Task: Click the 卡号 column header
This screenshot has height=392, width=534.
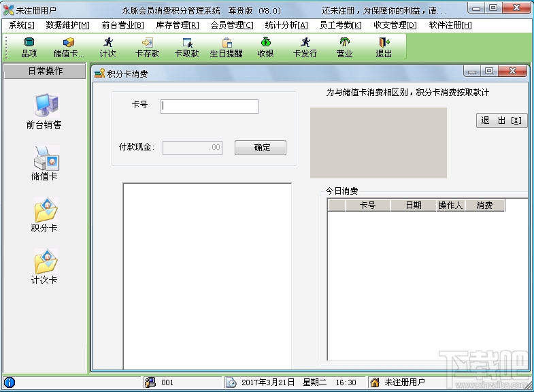Action: (x=367, y=206)
